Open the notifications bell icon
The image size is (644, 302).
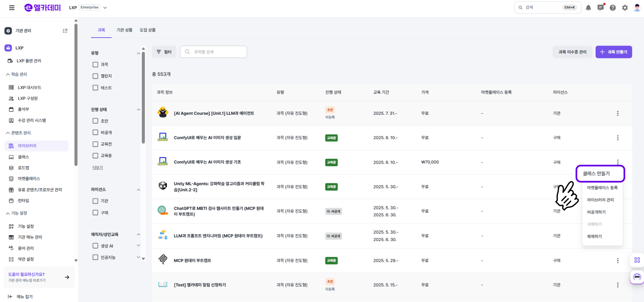click(588, 8)
